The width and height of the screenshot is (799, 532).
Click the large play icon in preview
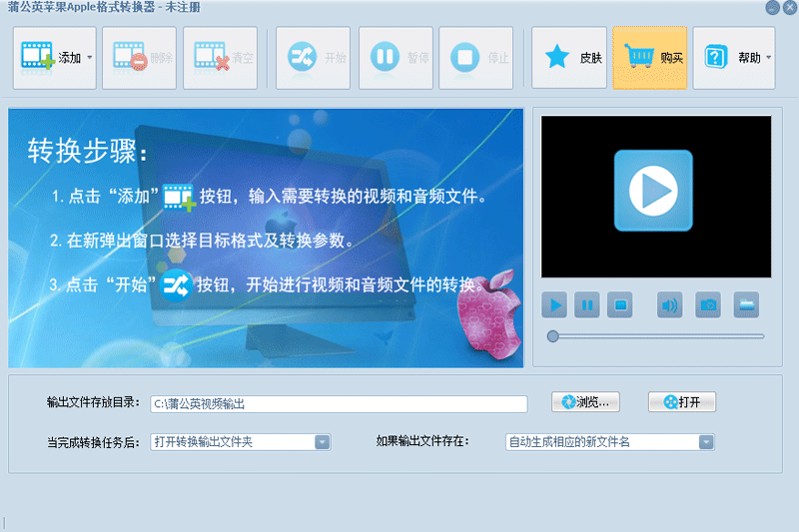(653, 191)
